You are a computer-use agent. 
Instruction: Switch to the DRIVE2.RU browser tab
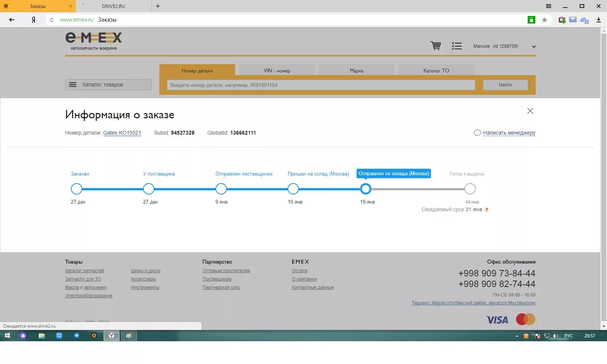coord(113,6)
